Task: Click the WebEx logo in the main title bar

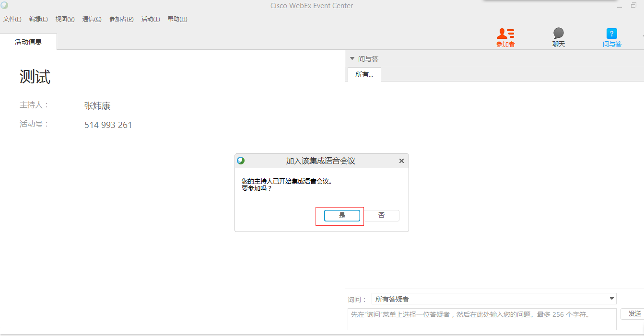Action: (x=4, y=5)
